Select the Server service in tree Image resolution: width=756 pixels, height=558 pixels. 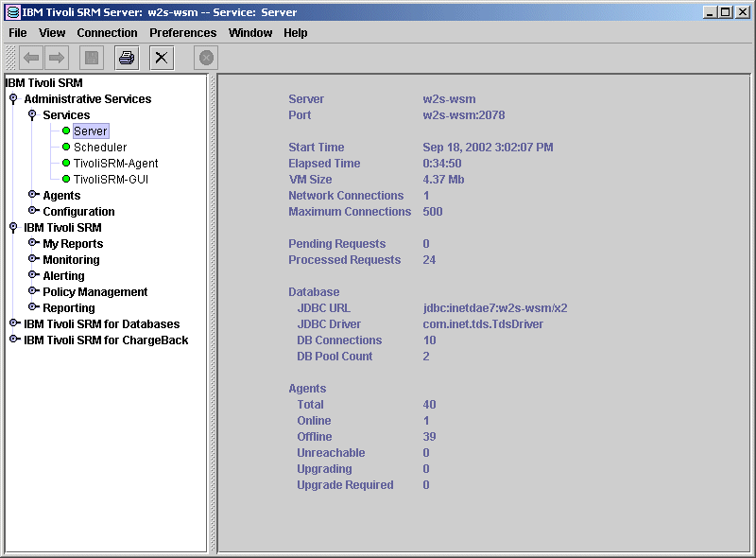pyautogui.click(x=91, y=131)
